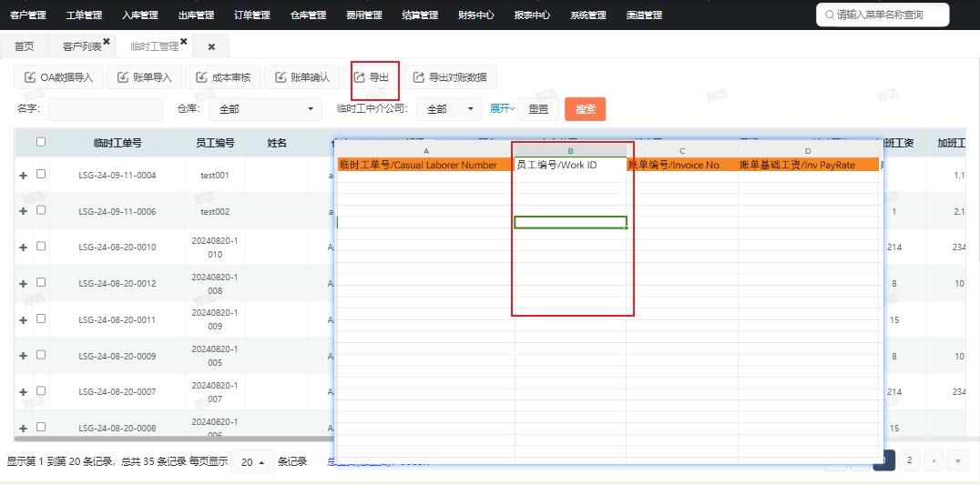Viewport: 980px width, 485px height.
Task: Check the row LSG-24-09-11-0004
Action: (41, 174)
